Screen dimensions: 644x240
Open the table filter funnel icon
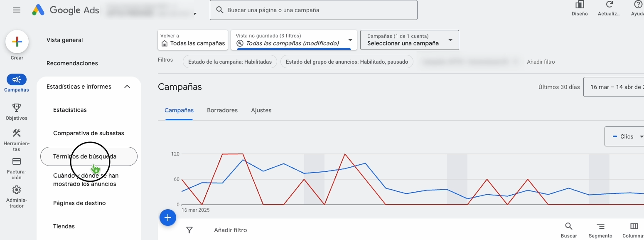(x=189, y=230)
